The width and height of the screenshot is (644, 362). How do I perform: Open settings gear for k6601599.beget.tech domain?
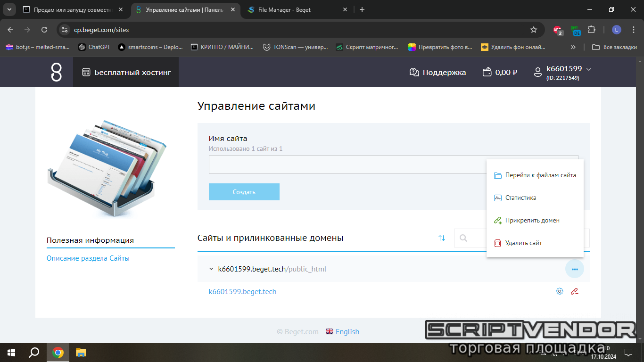pos(560,291)
